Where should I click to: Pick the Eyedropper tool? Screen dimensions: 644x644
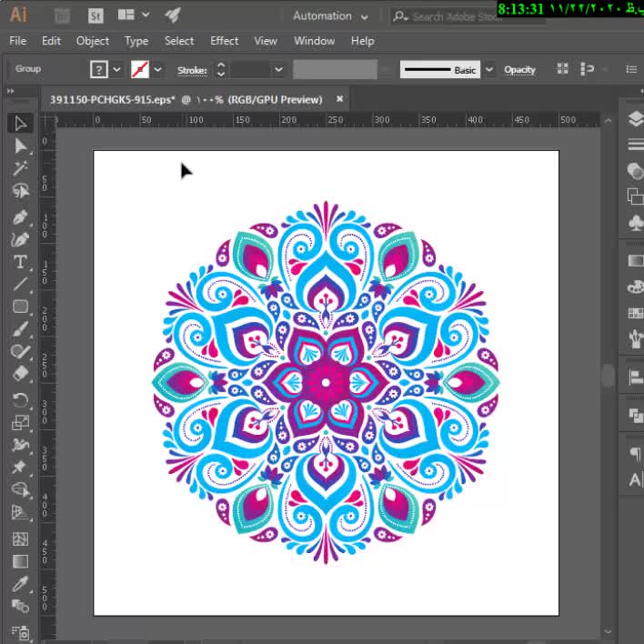21,584
